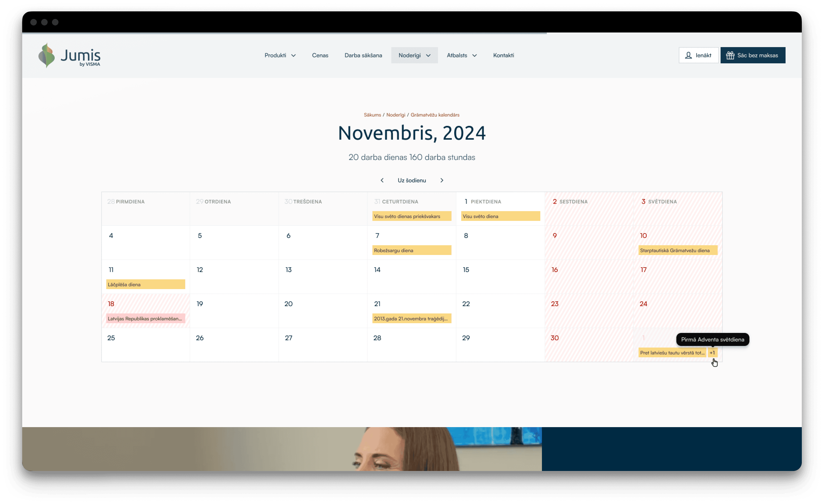Open the Darba sākšana menu item

363,55
